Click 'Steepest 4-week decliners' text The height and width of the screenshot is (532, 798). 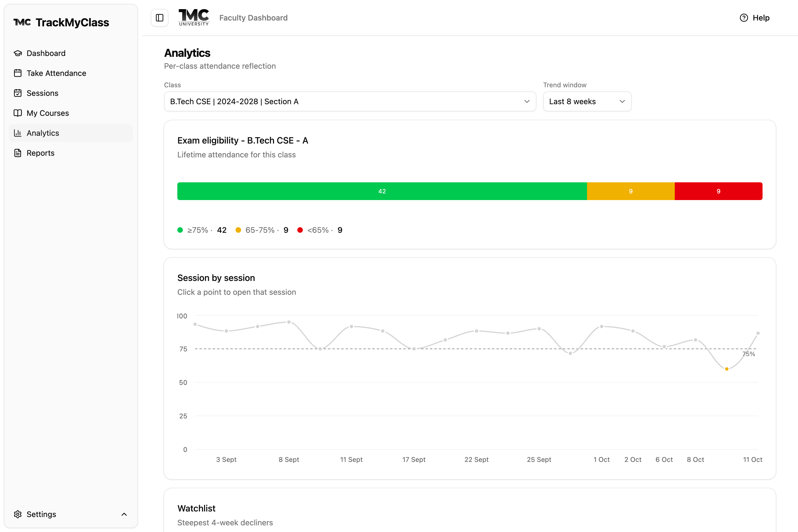(x=225, y=523)
